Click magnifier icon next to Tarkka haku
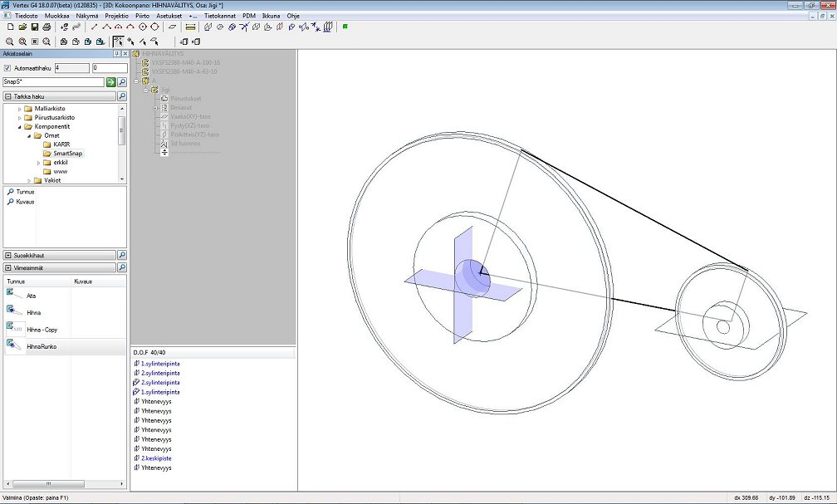The image size is (837, 504). (x=122, y=96)
